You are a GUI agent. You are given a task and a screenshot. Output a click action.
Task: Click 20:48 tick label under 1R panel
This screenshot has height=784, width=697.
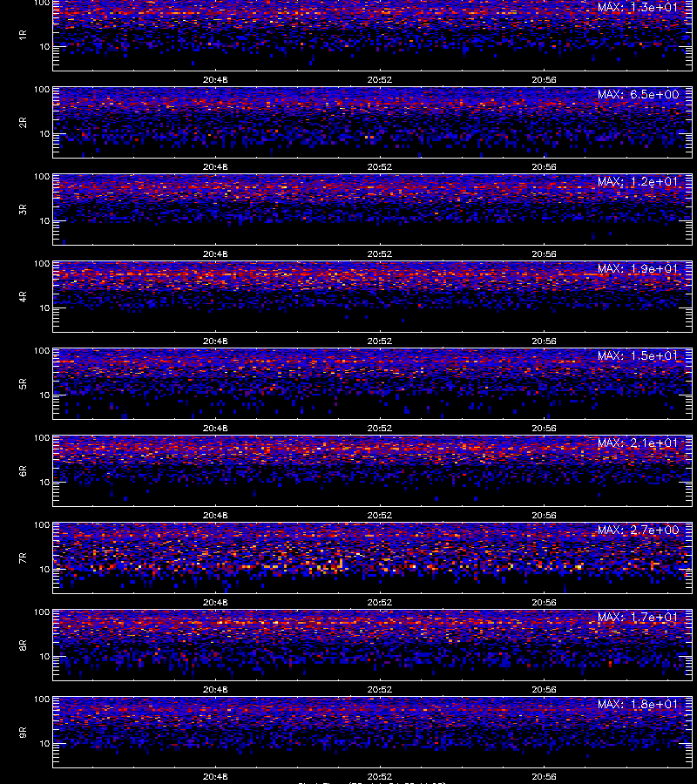click(x=215, y=79)
